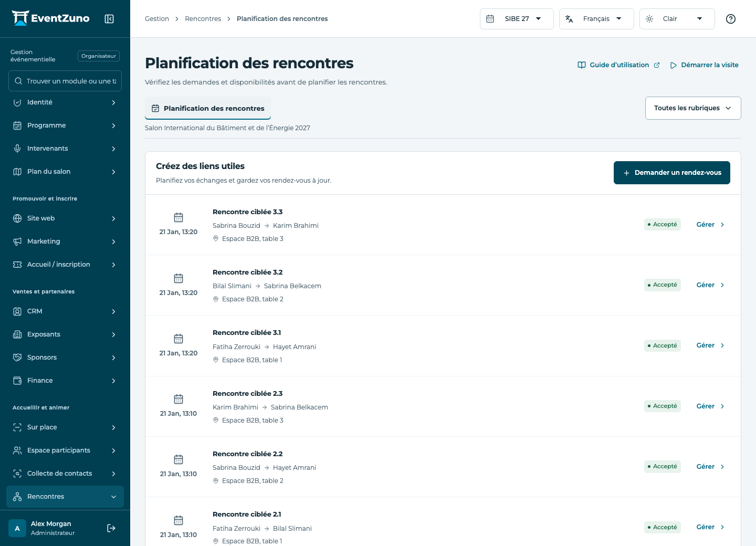Open the Clair theme dropdown
The height and width of the screenshot is (546, 756).
point(677,19)
